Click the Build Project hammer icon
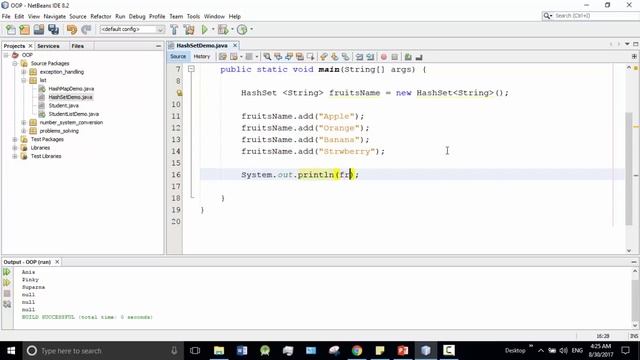Screen dimensions: 640x360 (174, 29)
